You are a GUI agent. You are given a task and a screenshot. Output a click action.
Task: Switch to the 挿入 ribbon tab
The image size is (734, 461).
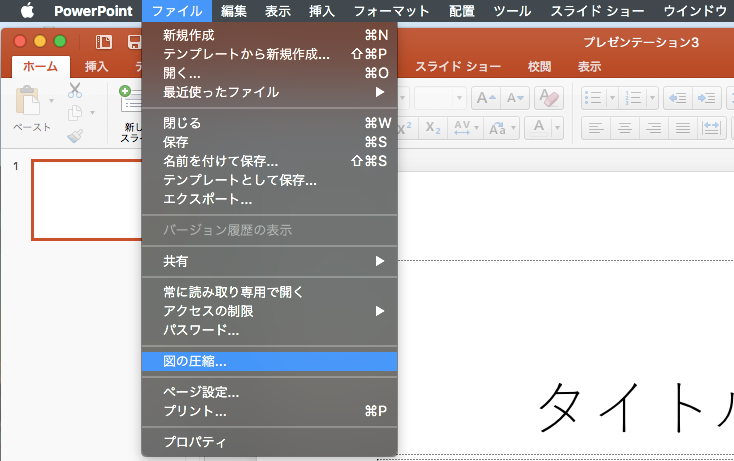pos(96,67)
